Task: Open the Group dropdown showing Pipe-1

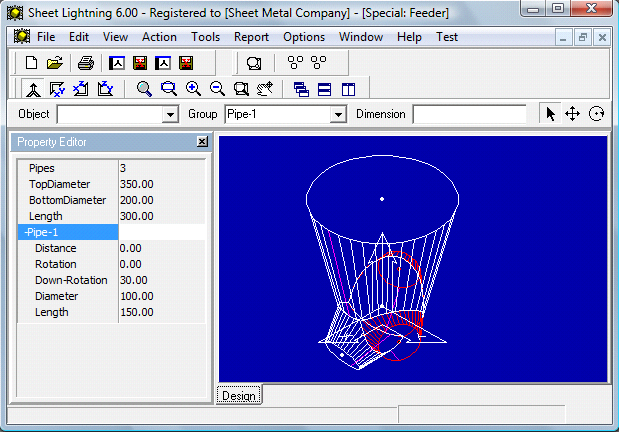Action: 337,115
